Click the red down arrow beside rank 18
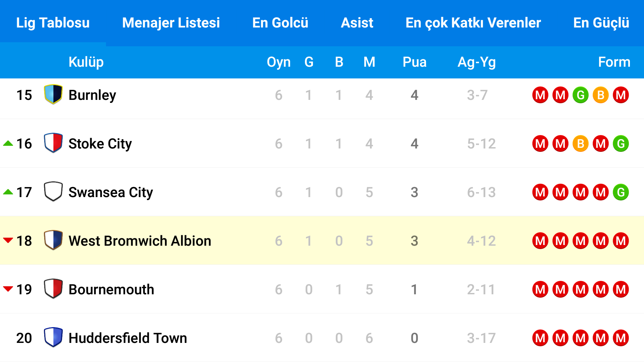 8,240
